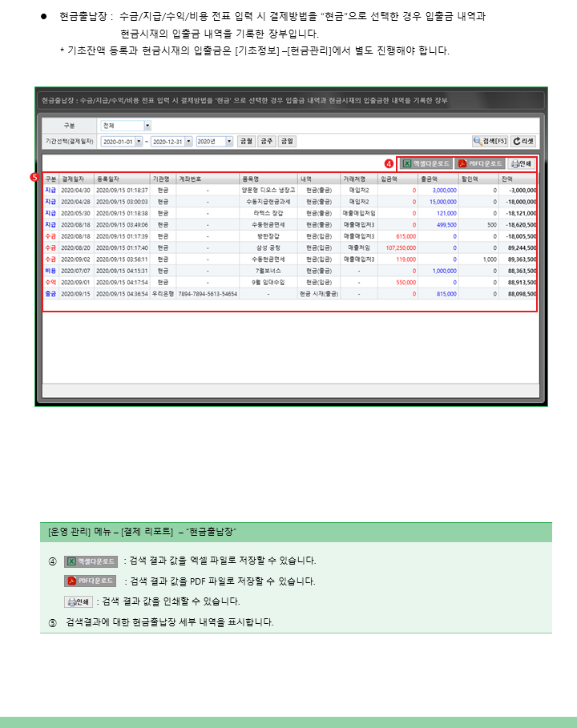This screenshot has height=728, width=577.
Task: Click the 550,000 deposit amount
Action: tap(406, 282)
